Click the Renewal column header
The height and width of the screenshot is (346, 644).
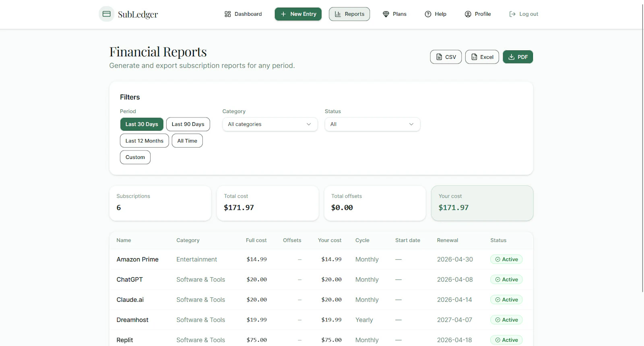tap(448, 240)
